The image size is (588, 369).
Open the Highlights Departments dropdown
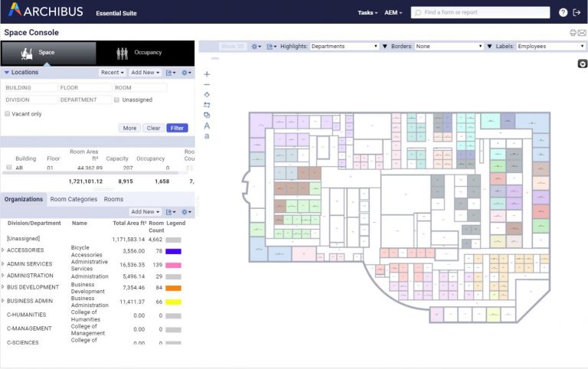[x=344, y=47]
